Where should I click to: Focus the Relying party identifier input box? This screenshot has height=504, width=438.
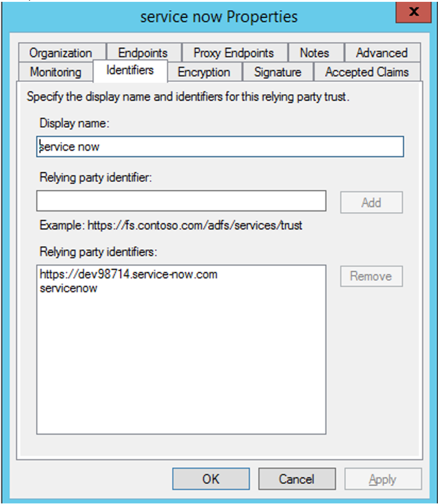click(182, 201)
